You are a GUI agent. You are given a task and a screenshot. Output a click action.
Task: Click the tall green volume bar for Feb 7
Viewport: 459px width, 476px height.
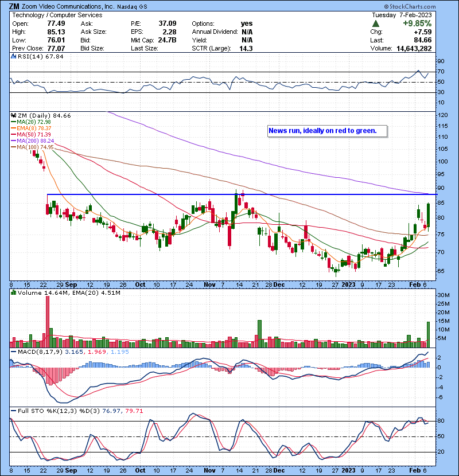pos(429,334)
